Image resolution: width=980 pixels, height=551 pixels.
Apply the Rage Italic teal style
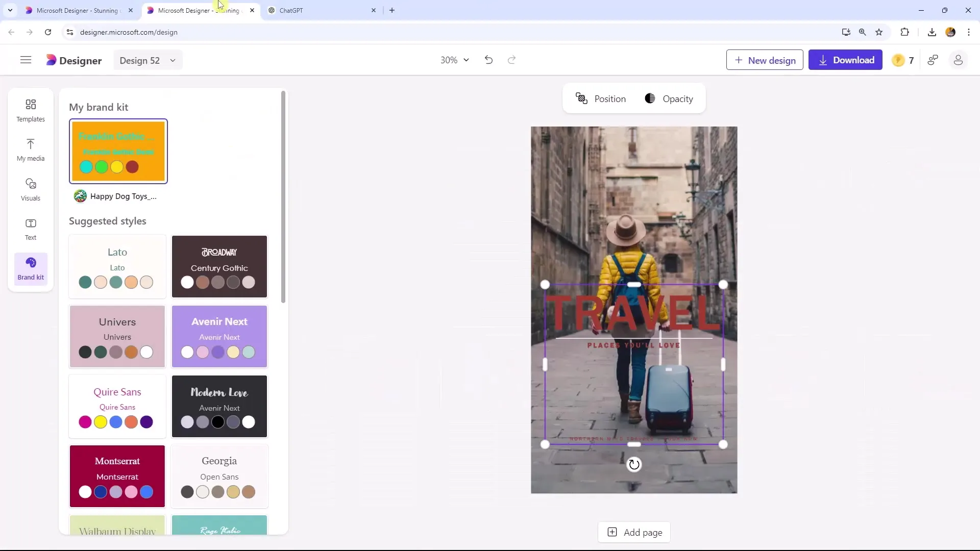click(219, 525)
